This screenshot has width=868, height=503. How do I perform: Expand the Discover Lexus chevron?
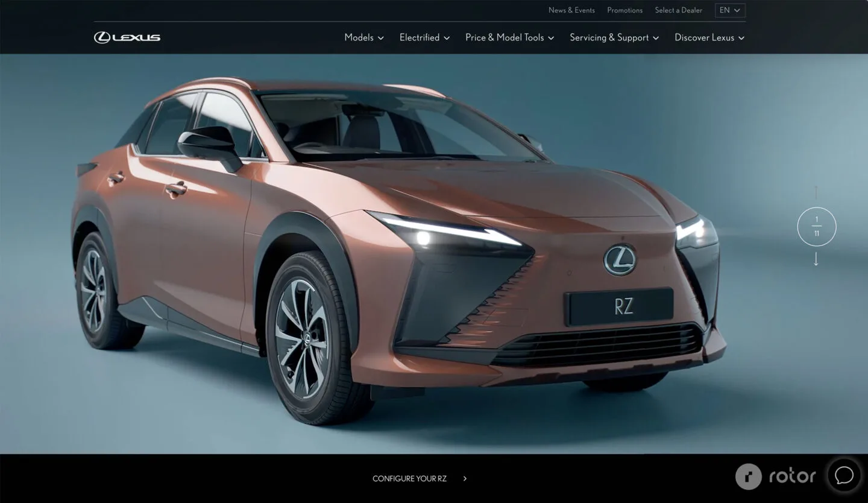click(741, 38)
